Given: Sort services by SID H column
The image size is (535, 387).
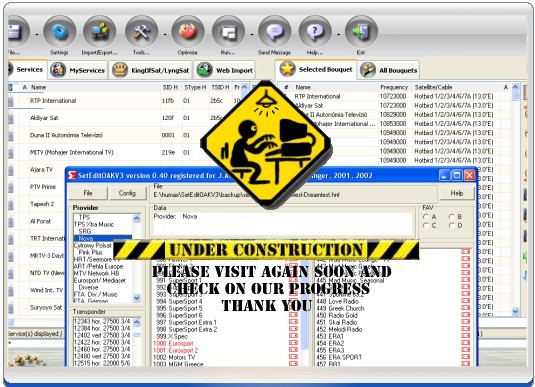Looking at the screenshot, I should click(171, 87).
